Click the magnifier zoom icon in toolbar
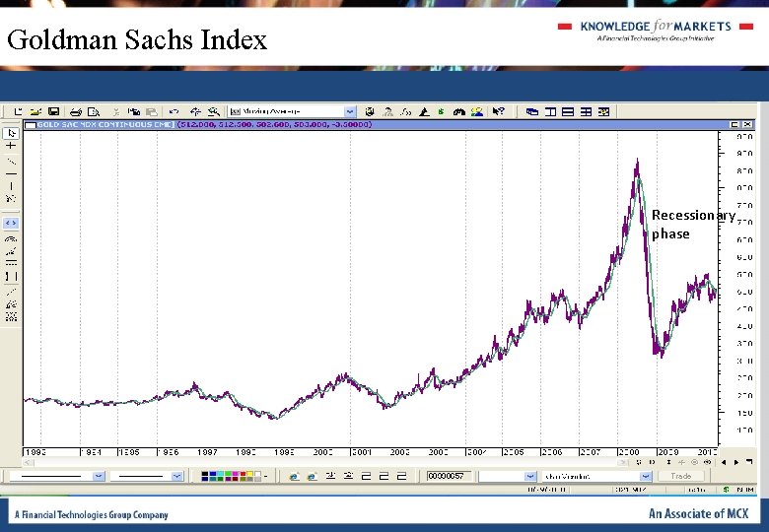This screenshot has height=532, width=769. [x=213, y=111]
